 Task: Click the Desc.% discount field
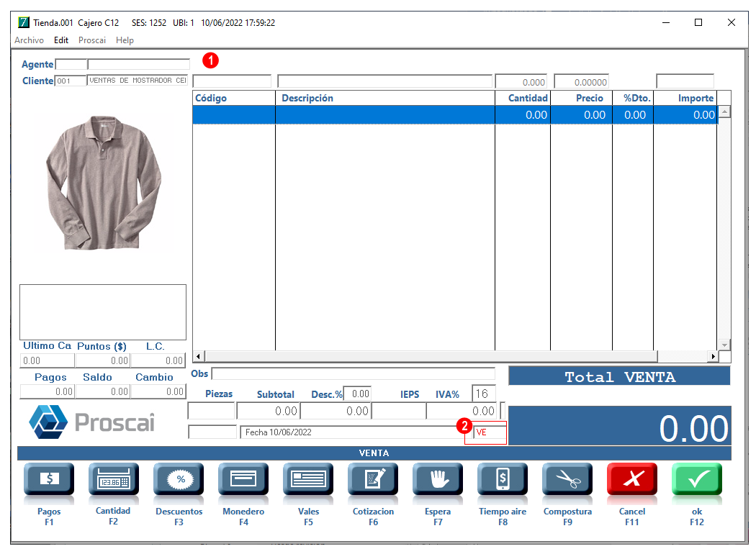(357, 394)
